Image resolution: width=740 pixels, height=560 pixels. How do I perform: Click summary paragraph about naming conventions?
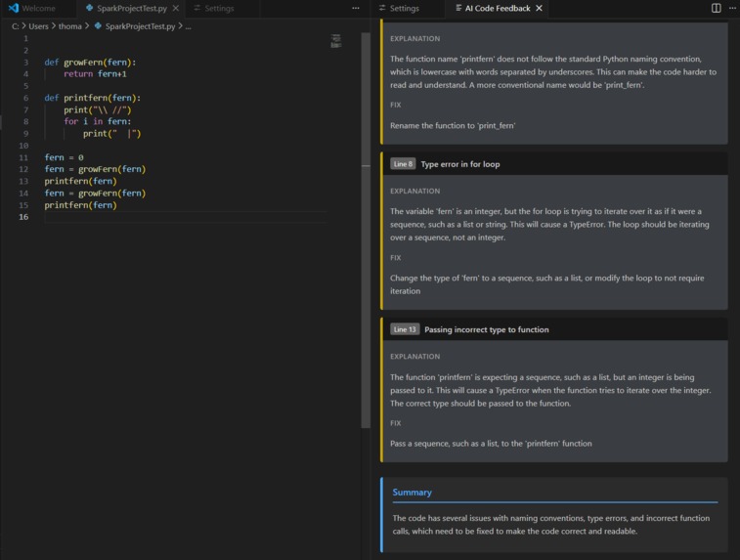click(x=550, y=525)
